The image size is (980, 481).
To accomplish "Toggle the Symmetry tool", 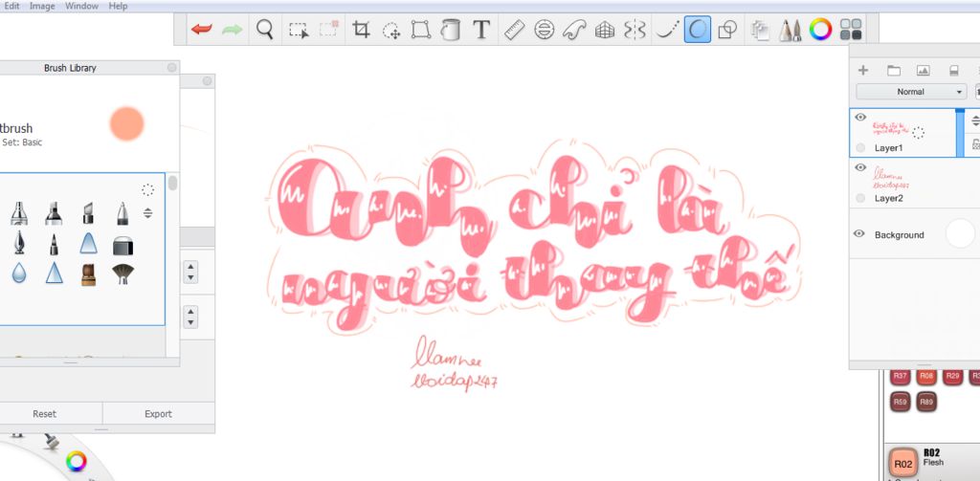I will point(635,30).
